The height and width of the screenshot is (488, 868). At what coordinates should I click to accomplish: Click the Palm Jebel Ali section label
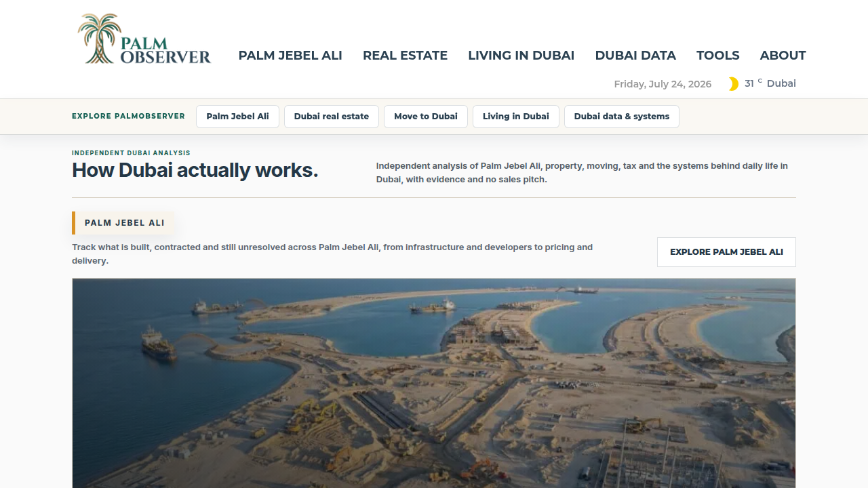click(x=123, y=223)
